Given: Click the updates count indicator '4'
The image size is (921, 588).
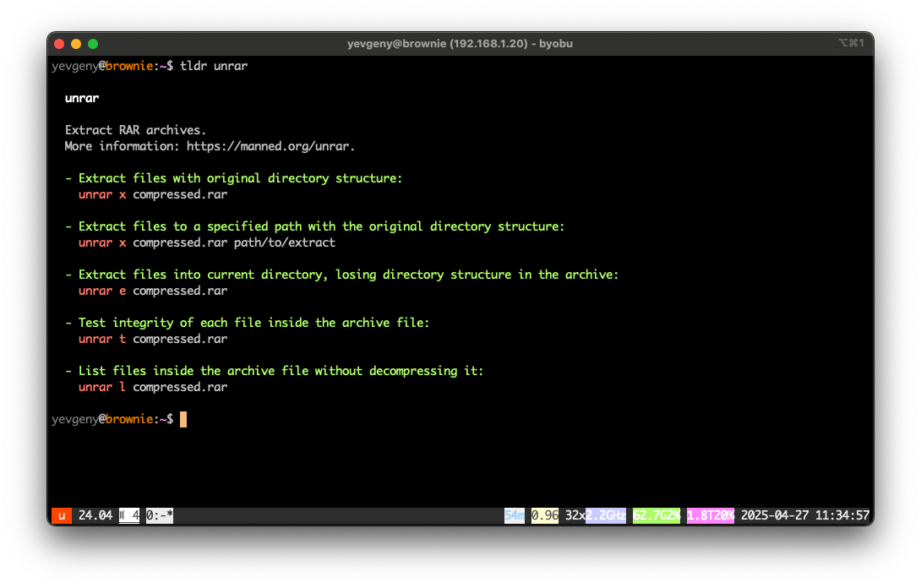Looking at the screenshot, I should tap(130, 515).
